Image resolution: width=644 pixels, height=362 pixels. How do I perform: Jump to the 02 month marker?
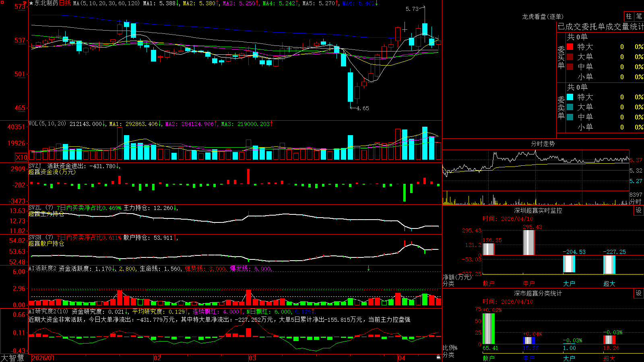[157, 358]
